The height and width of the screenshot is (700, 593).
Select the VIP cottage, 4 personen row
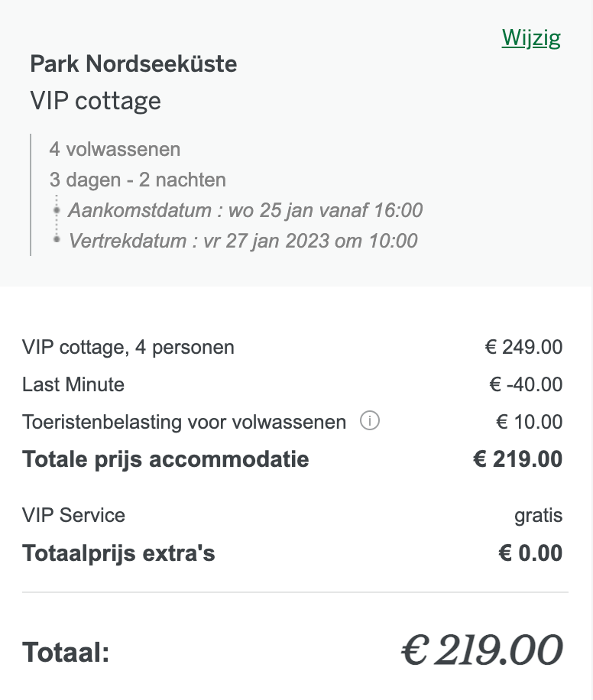click(x=293, y=347)
